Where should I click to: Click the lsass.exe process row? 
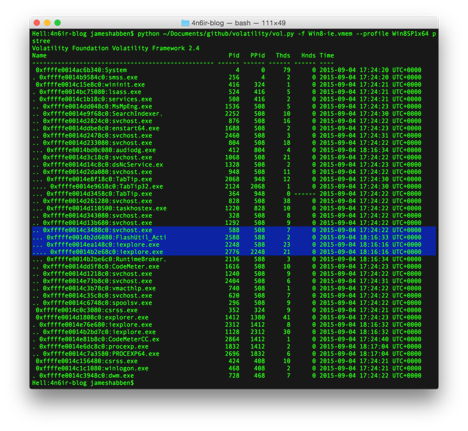pyautogui.click(x=228, y=92)
